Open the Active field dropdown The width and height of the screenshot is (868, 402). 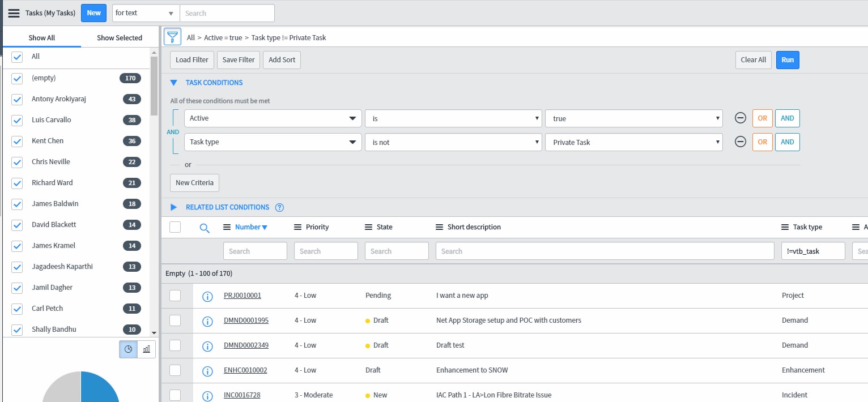[x=273, y=118]
